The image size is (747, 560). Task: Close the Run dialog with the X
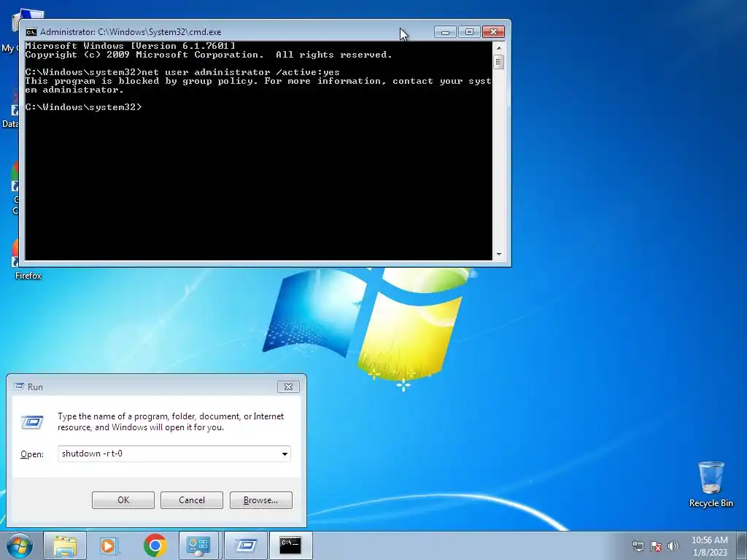pyautogui.click(x=288, y=386)
